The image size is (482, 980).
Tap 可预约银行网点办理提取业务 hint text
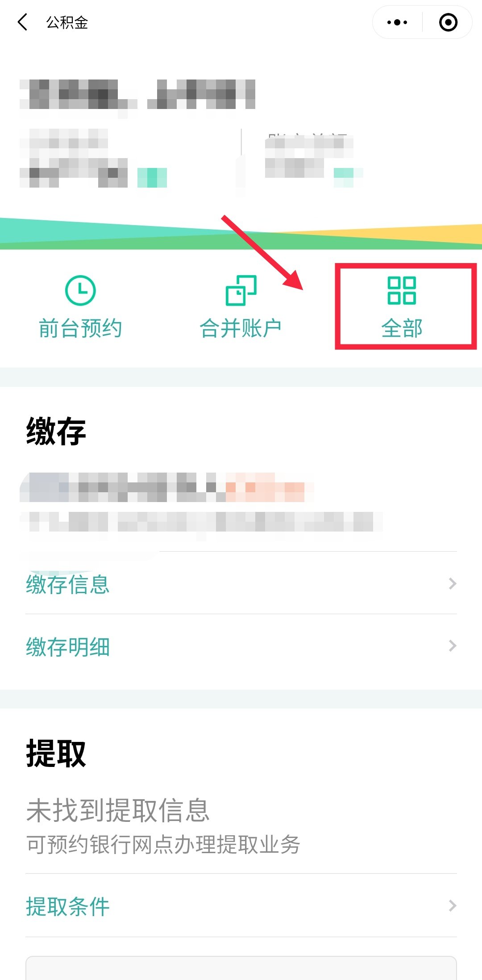click(163, 844)
